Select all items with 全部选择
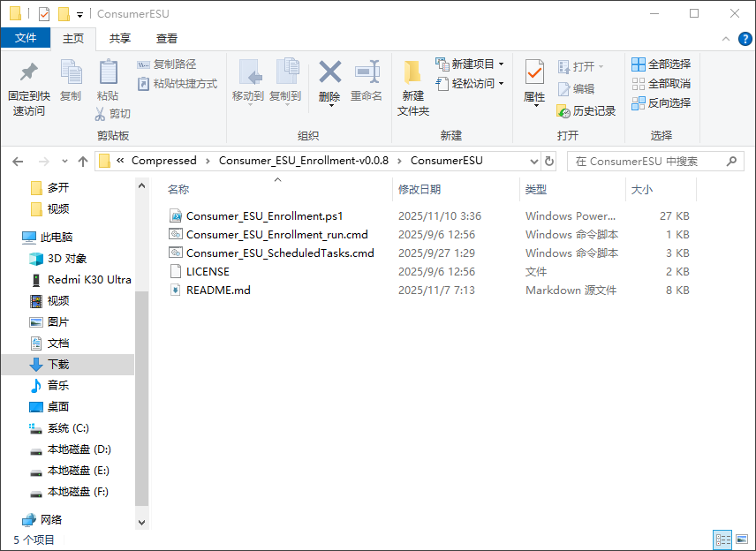This screenshot has height=551, width=756. [661, 64]
